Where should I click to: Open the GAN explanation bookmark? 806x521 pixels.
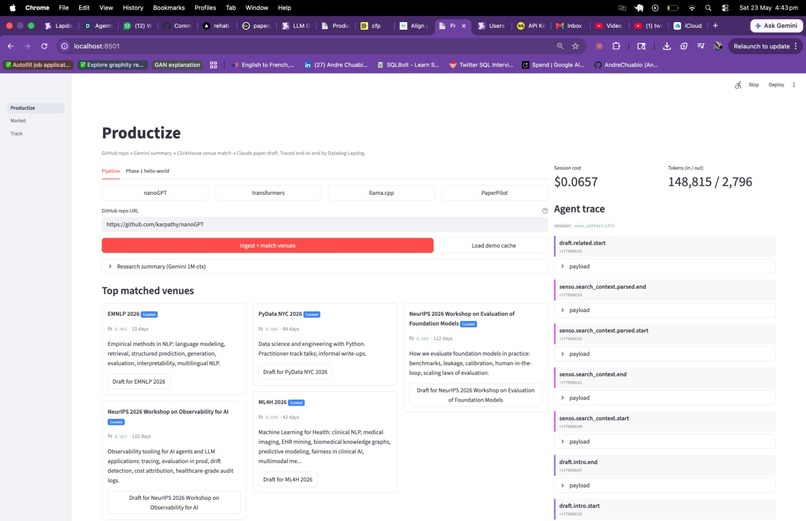tap(177, 65)
